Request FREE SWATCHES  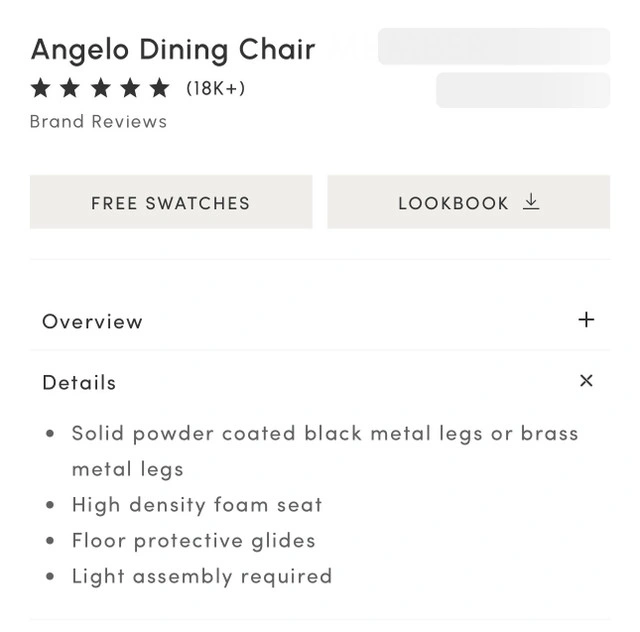(170, 203)
